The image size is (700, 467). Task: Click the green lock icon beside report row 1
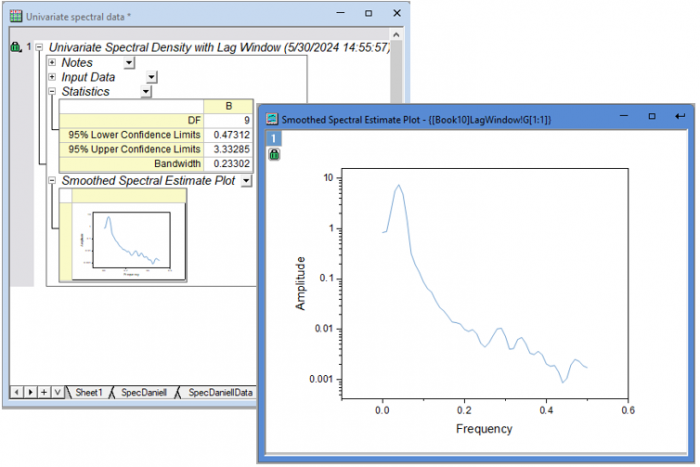click(16, 47)
